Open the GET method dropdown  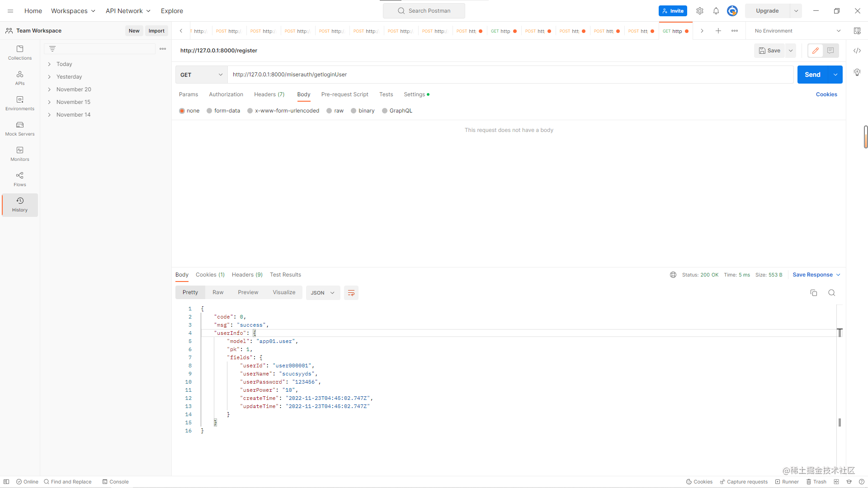click(x=201, y=75)
